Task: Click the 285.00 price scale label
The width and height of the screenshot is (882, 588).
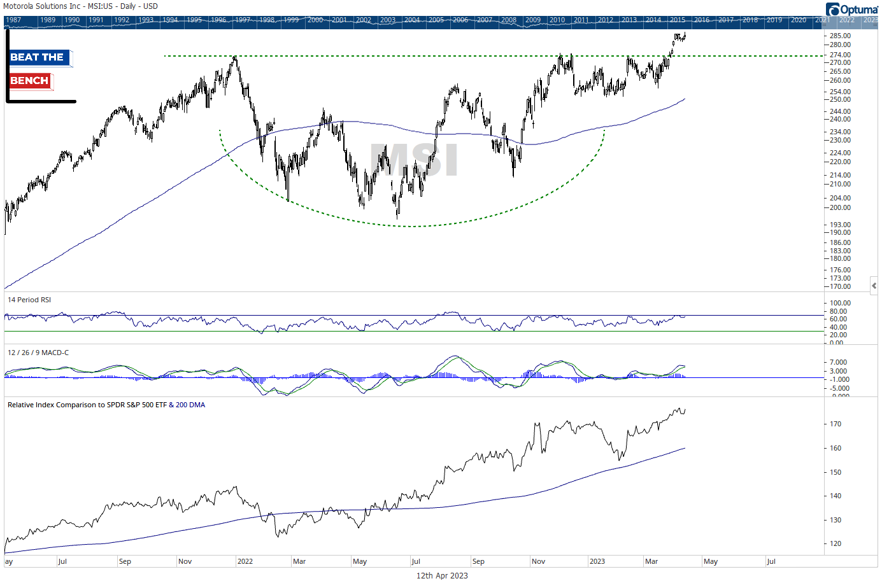Action: [840, 36]
